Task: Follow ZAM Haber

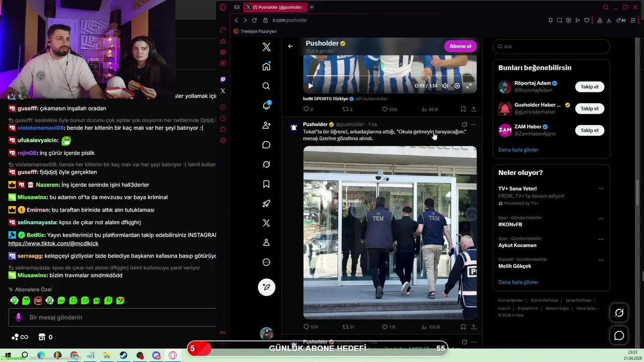Action: click(x=590, y=130)
